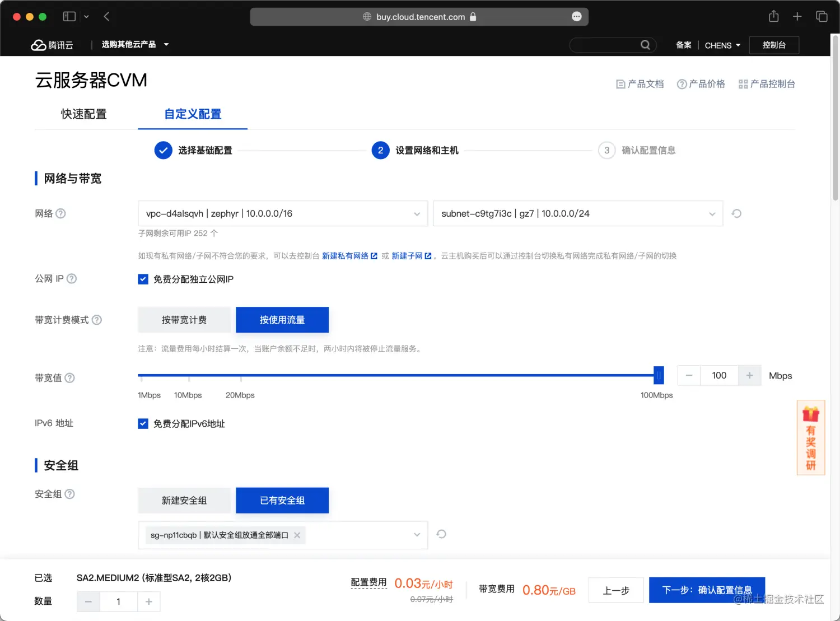Screen dimensions: 840x621
Task: Click the completed step 选择基础配置 check icon
Action: click(164, 150)
